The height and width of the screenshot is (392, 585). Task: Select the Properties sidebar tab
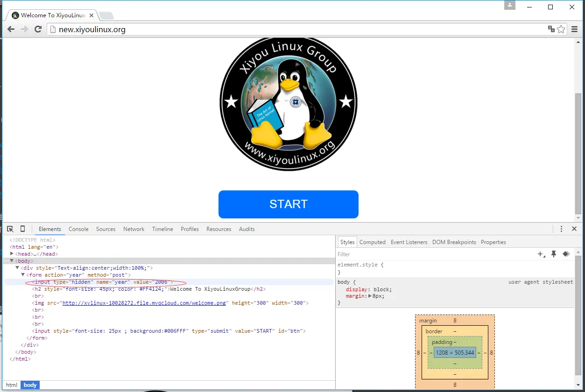[x=493, y=242]
